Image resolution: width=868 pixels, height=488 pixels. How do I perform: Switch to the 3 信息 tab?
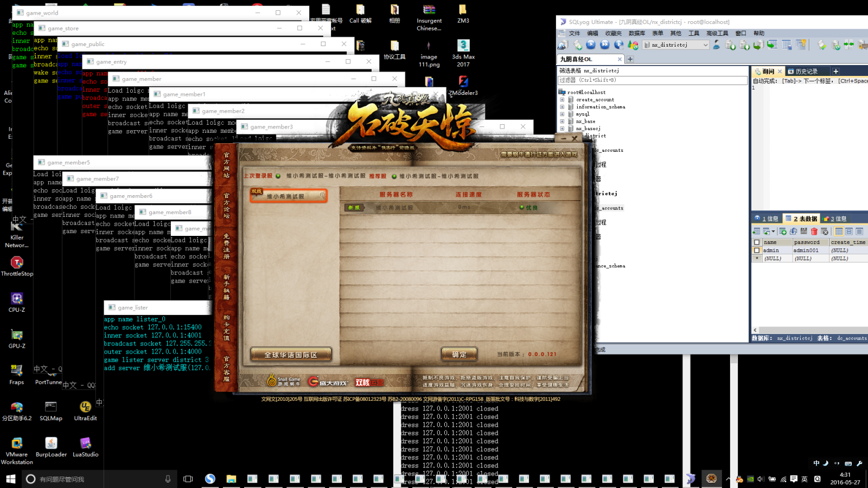coord(835,219)
